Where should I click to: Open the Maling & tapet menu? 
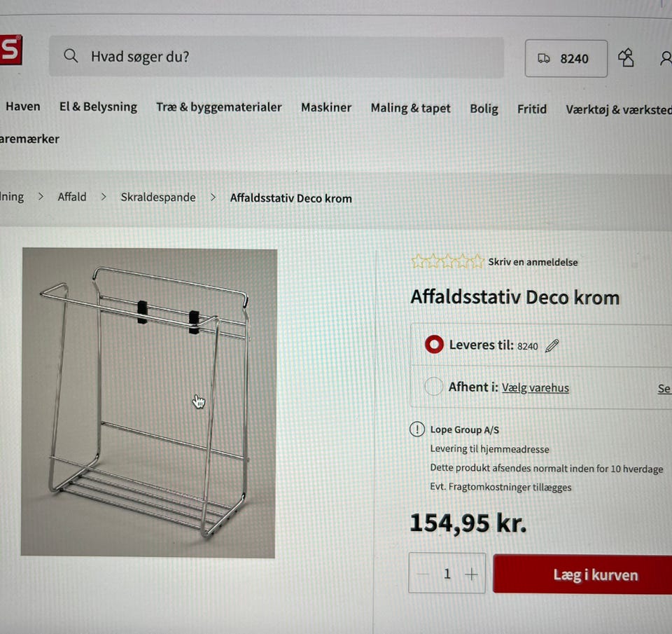pos(410,108)
